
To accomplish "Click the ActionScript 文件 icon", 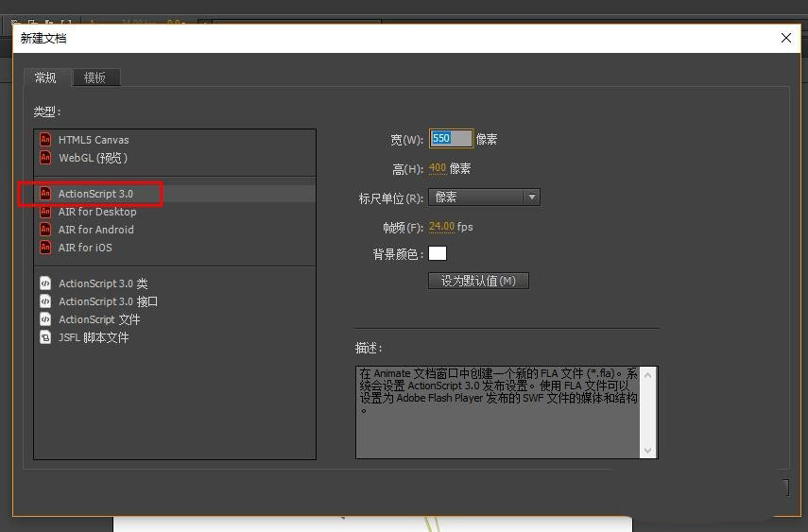I will click(45, 319).
